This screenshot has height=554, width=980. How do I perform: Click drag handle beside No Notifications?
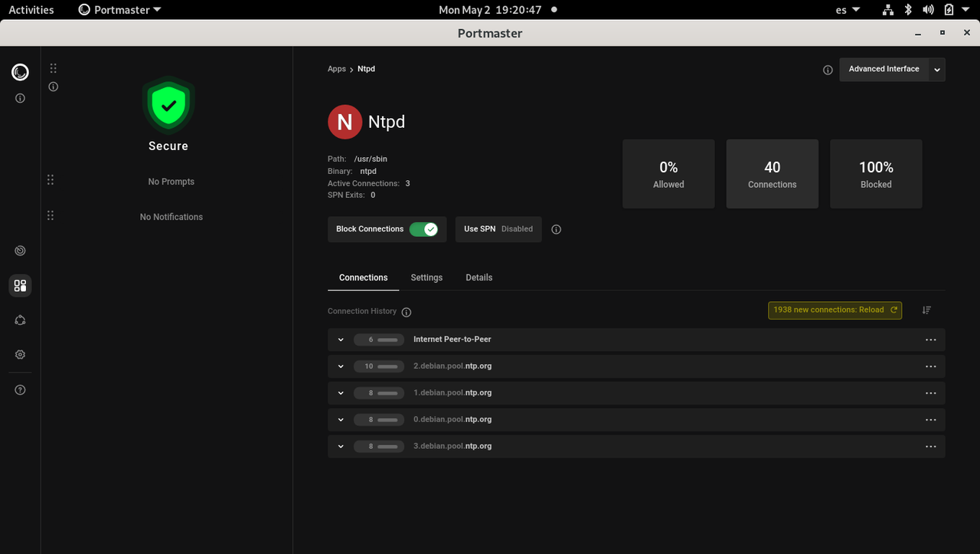pyautogui.click(x=51, y=215)
